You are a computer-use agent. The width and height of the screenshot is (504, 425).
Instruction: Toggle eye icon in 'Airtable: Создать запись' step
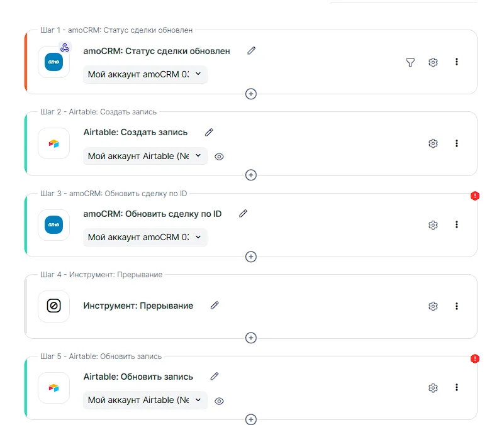point(219,157)
